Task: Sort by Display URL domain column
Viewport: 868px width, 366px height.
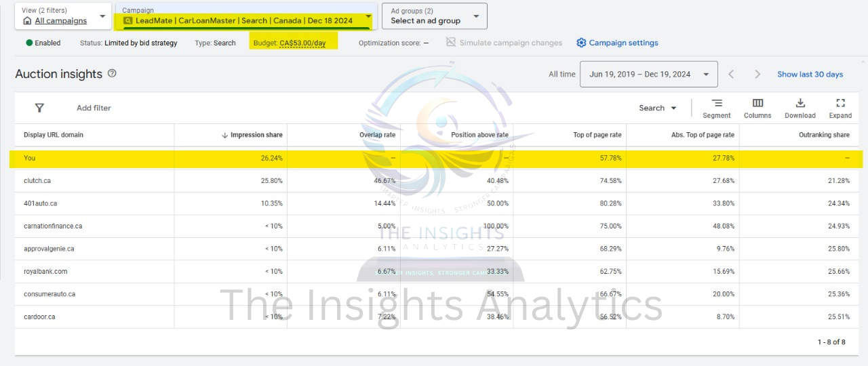Action: 54,135
